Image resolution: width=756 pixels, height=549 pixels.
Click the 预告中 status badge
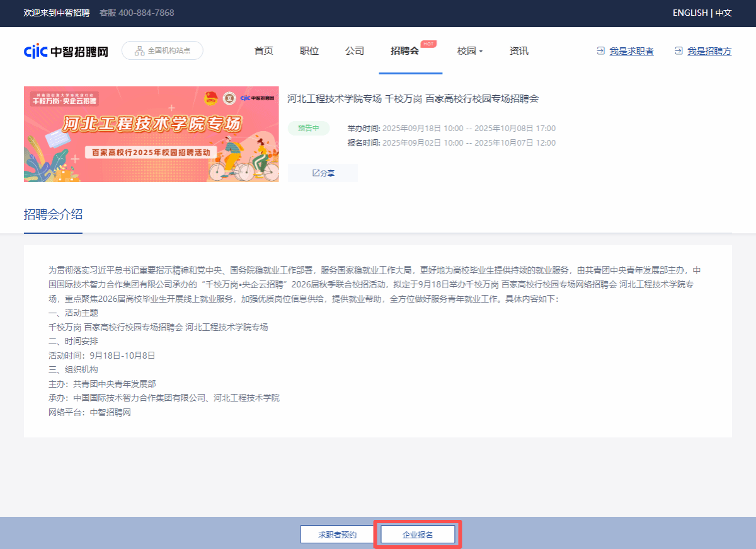tap(309, 128)
